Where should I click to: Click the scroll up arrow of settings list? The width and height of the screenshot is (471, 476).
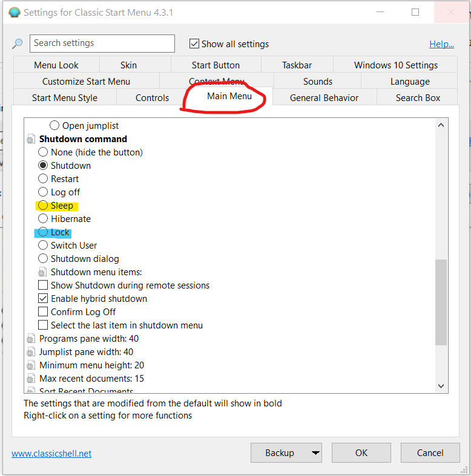(x=441, y=125)
